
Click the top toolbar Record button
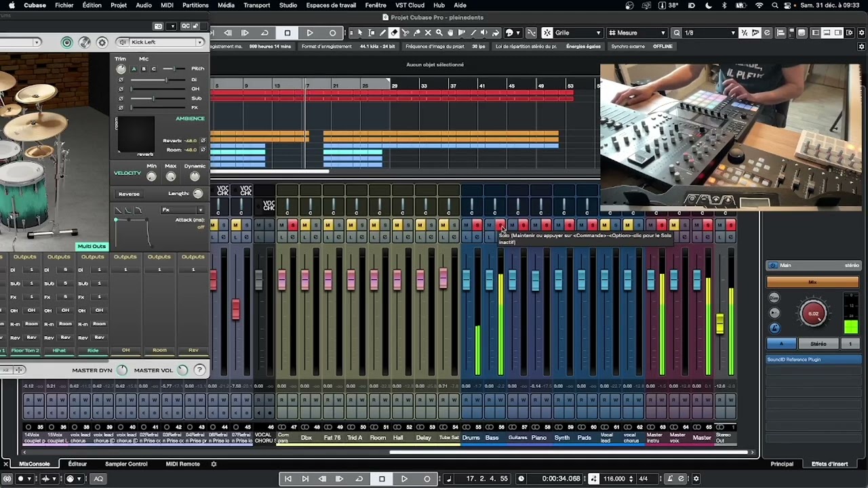[332, 33]
